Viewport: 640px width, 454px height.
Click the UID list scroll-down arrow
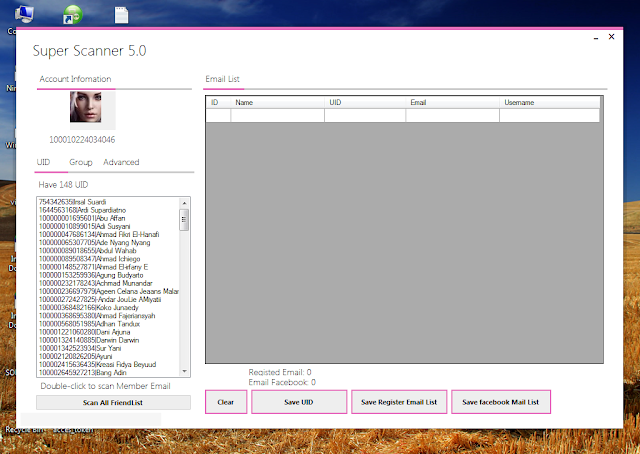184,371
